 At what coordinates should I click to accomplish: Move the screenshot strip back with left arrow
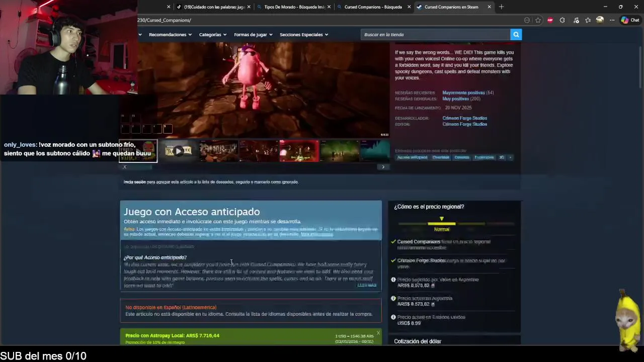[124, 167]
